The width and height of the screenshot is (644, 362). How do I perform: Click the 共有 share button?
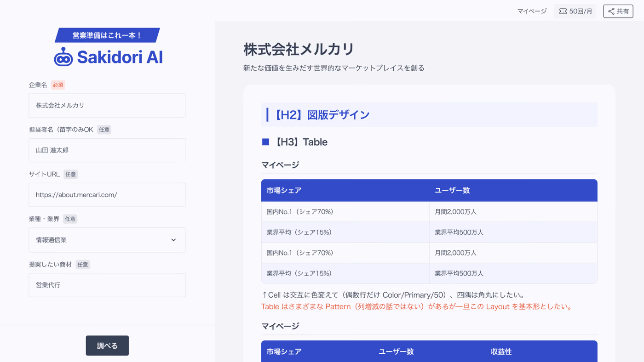click(x=618, y=11)
